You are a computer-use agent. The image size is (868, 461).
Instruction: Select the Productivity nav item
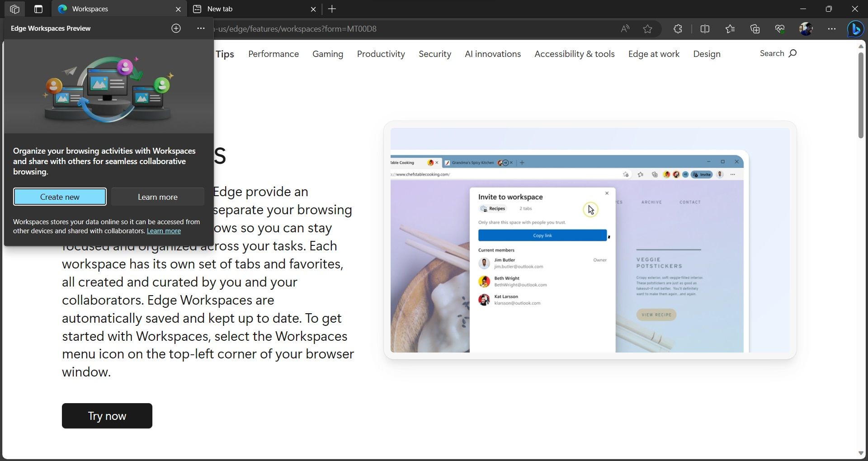pyautogui.click(x=381, y=54)
